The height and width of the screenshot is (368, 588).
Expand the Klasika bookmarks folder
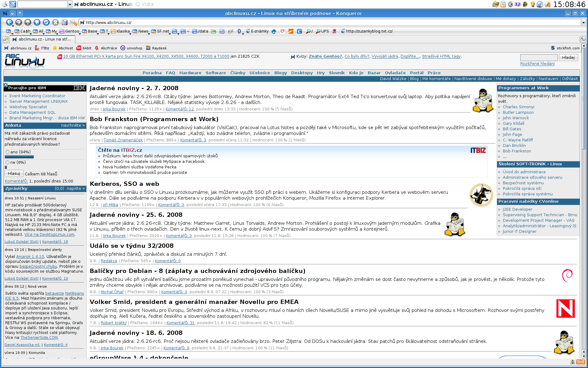click(x=120, y=31)
